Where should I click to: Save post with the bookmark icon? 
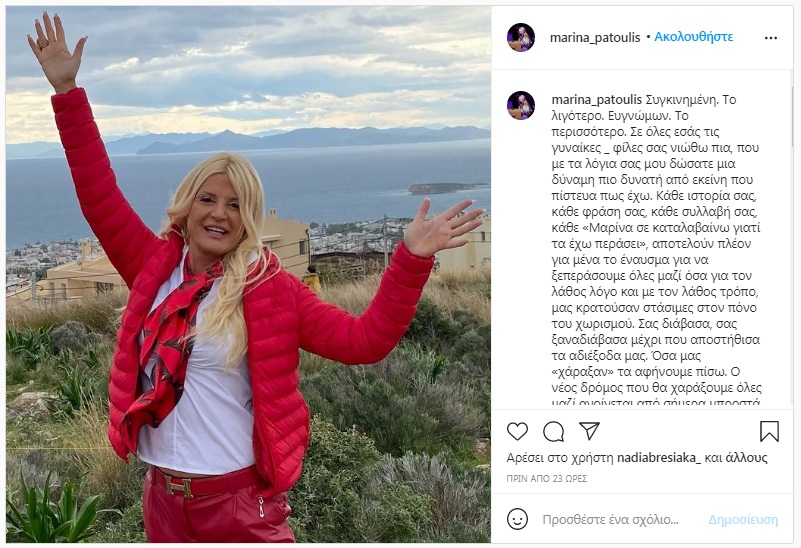pyautogui.click(x=769, y=432)
